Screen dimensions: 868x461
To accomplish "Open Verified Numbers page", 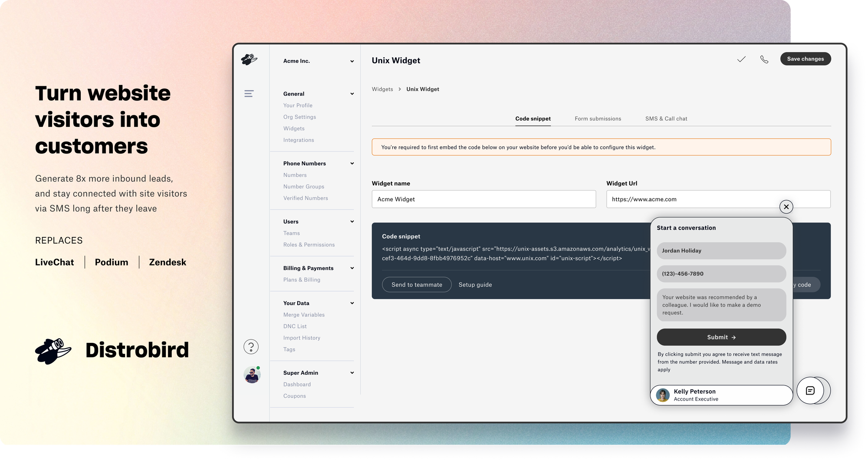I will coord(306,198).
